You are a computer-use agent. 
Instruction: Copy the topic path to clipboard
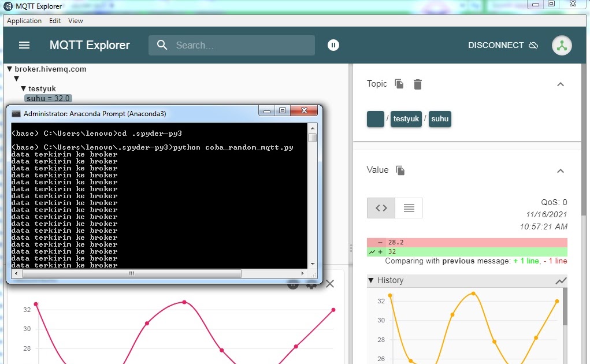tap(399, 84)
